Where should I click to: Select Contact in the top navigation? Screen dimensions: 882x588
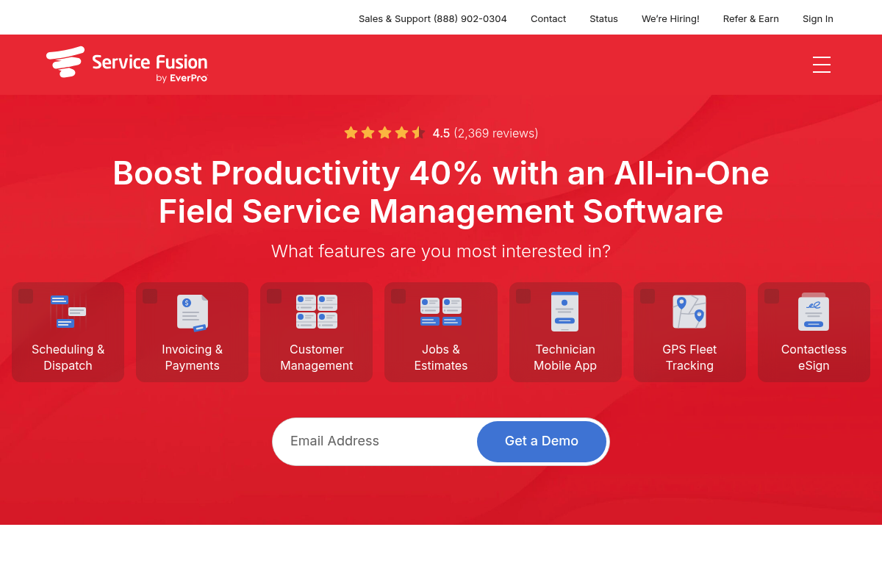(x=548, y=18)
